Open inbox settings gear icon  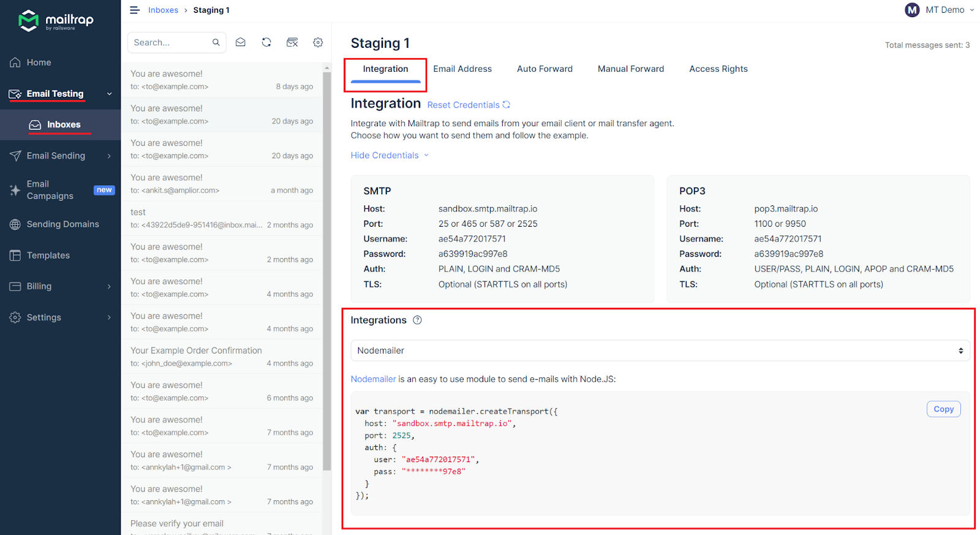[x=318, y=42]
